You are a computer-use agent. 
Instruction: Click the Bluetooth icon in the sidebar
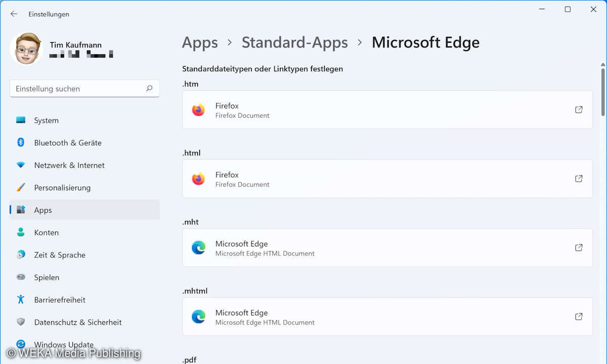pyautogui.click(x=21, y=143)
